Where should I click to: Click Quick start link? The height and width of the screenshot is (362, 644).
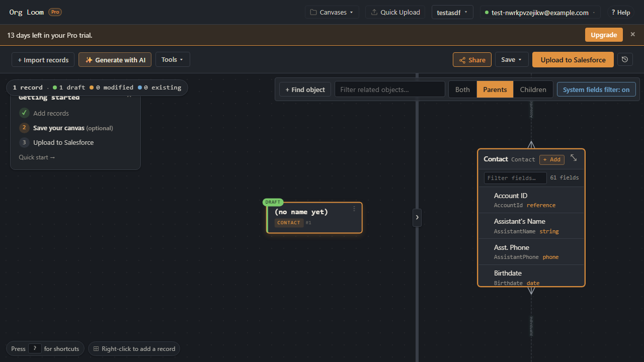point(37,157)
